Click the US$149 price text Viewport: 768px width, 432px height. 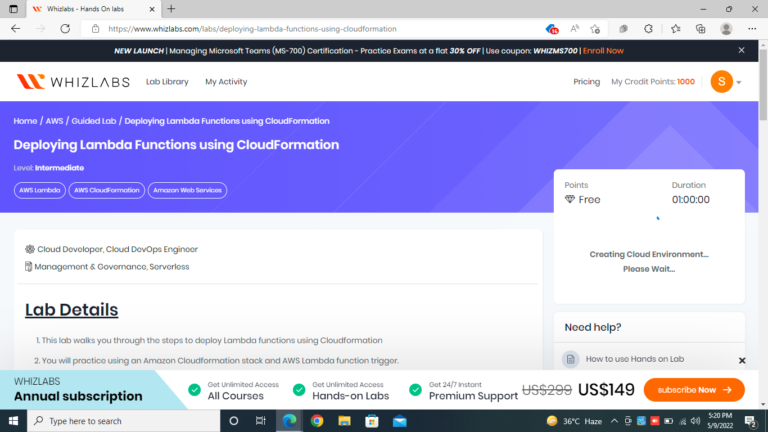pos(606,390)
